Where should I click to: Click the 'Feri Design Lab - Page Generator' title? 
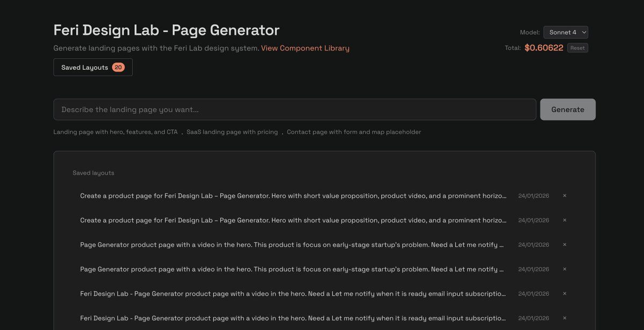(166, 30)
